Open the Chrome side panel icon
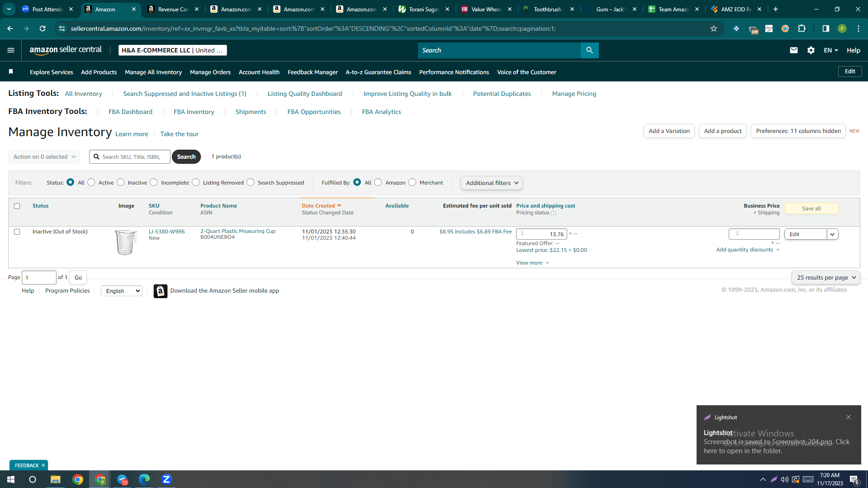Image resolution: width=868 pixels, height=488 pixels. coord(825,28)
